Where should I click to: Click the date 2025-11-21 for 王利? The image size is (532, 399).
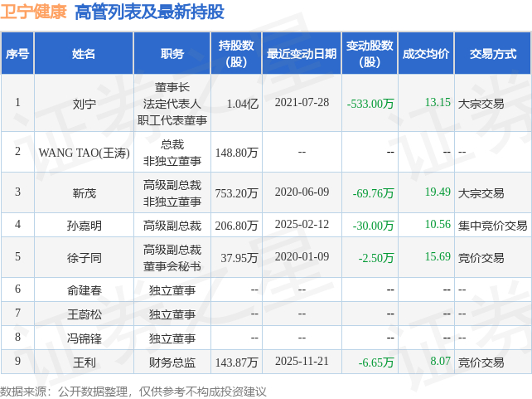(x=302, y=362)
